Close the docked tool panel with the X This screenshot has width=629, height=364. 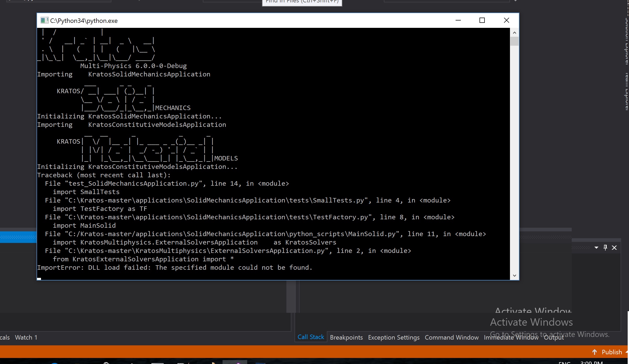[x=615, y=247]
